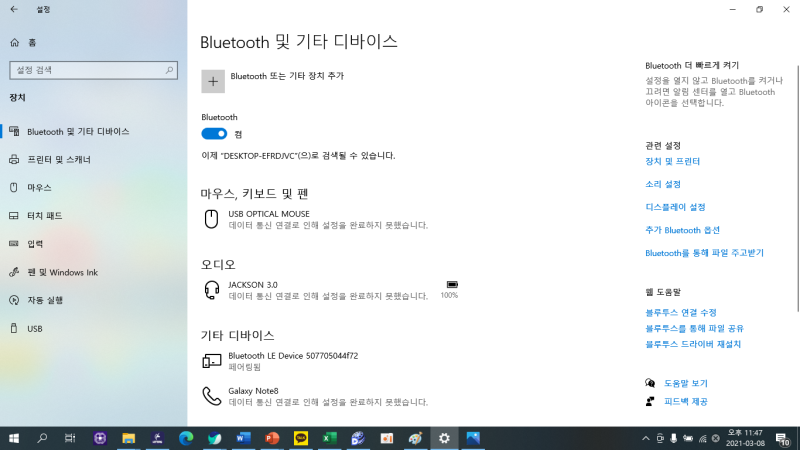Open Windows Start menu

pyautogui.click(x=14, y=438)
